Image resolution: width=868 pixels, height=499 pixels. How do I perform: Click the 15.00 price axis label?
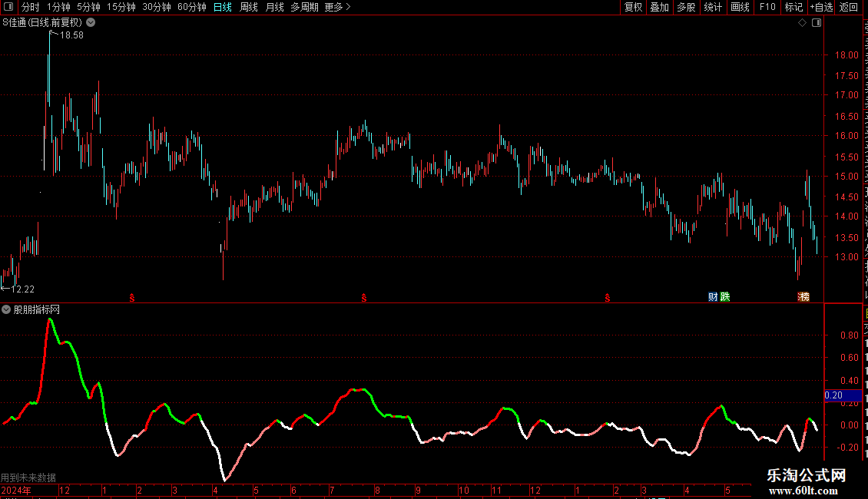[x=846, y=177]
